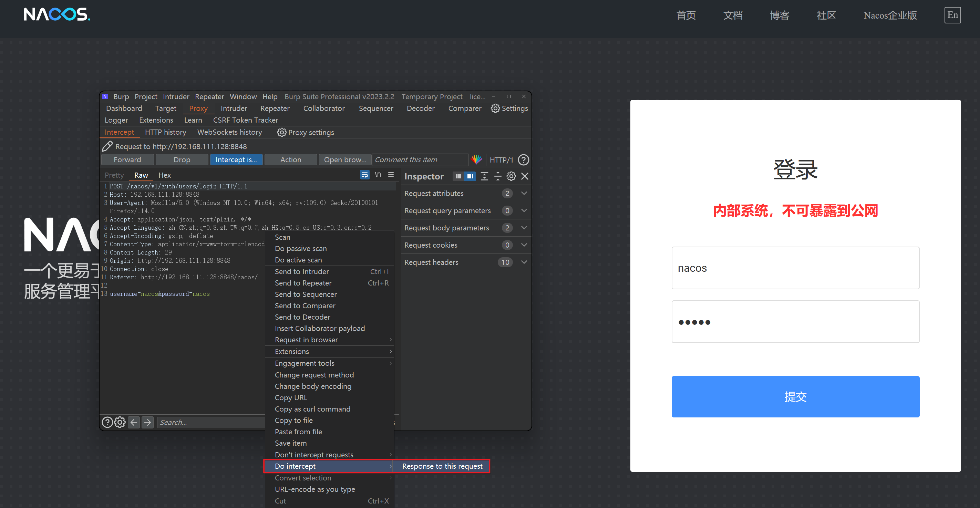
Task: Click the Forward button
Action: tap(127, 160)
